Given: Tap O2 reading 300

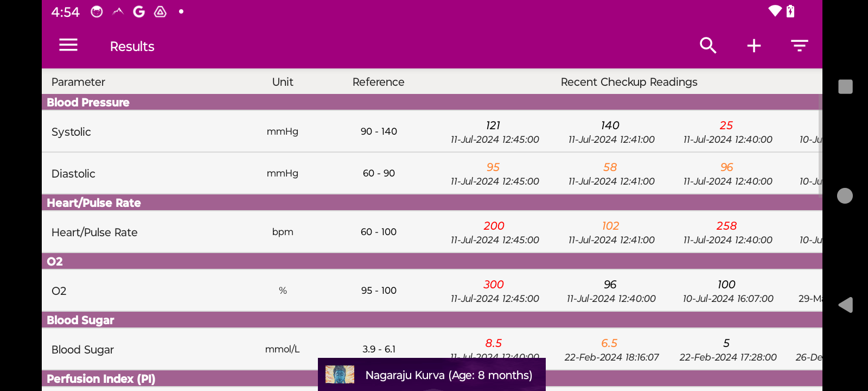Looking at the screenshot, I should [x=494, y=285].
